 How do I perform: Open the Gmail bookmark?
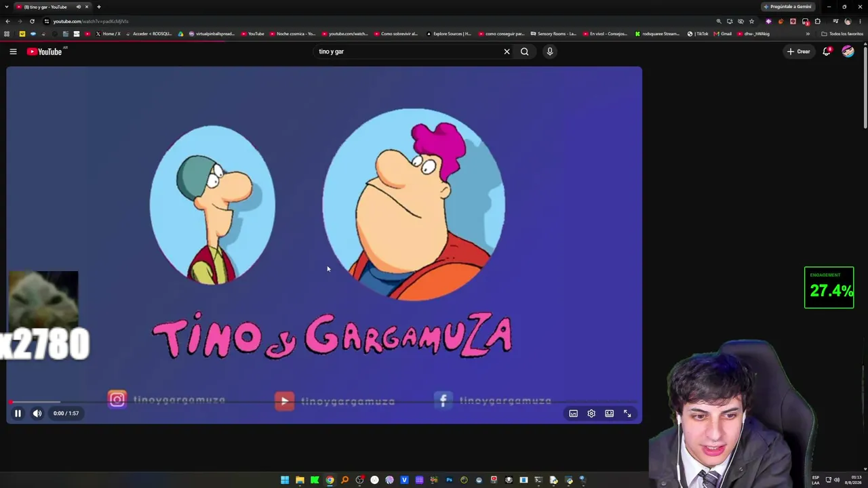(723, 34)
